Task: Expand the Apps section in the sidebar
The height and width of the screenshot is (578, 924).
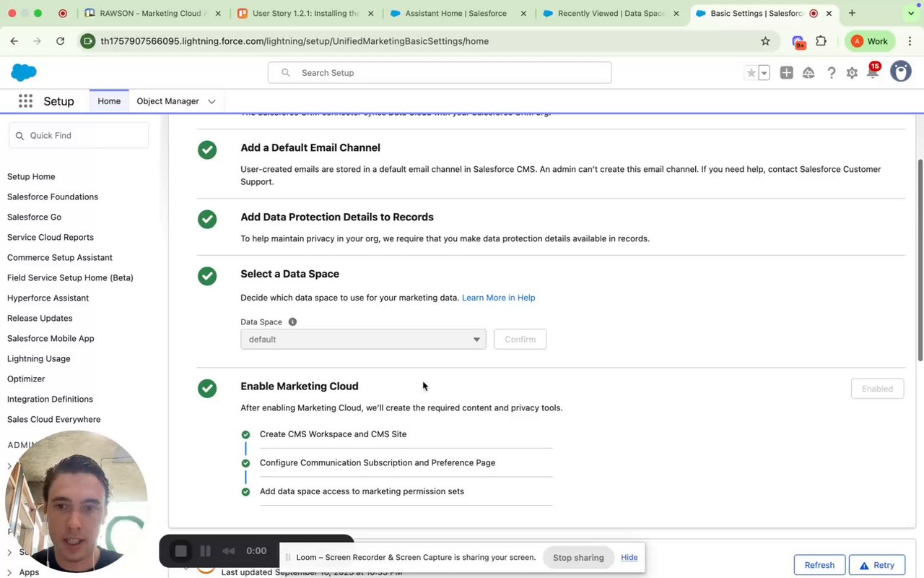Action: (10, 572)
